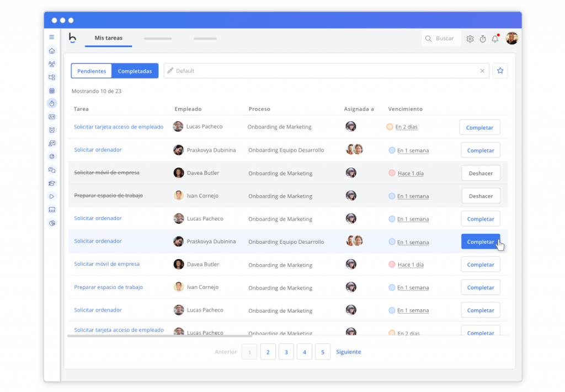
Task: Open the blue Preparar espacio de trabajo task link
Action: tap(109, 287)
